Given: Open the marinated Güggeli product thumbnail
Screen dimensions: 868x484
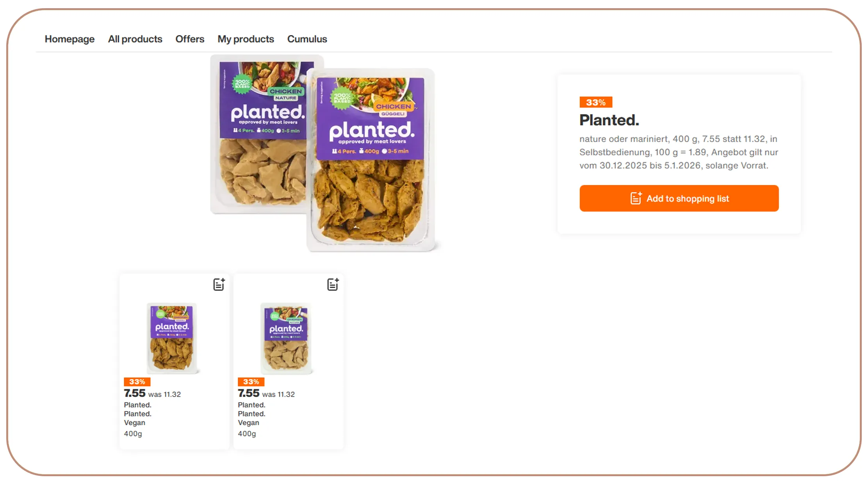Looking at the screenshot, I should pos(172,338).
